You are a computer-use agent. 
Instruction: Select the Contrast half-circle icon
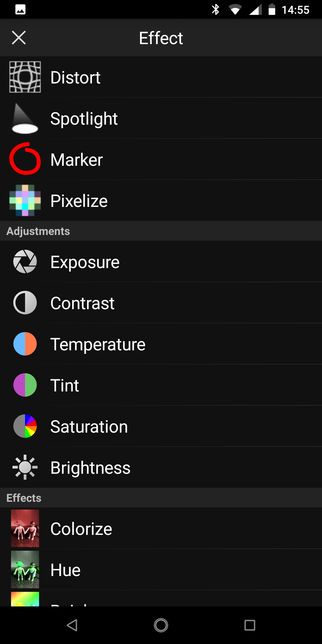(25, 303)
